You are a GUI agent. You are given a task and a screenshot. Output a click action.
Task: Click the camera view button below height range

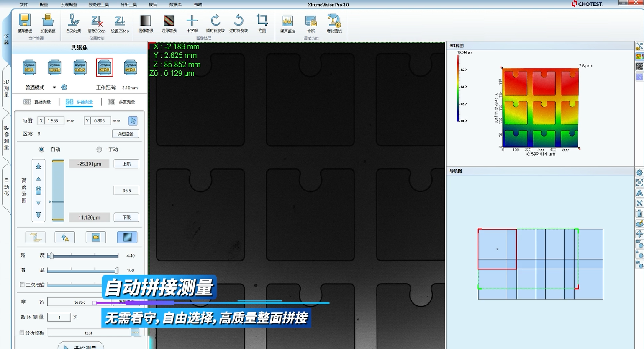pos(96,237)
